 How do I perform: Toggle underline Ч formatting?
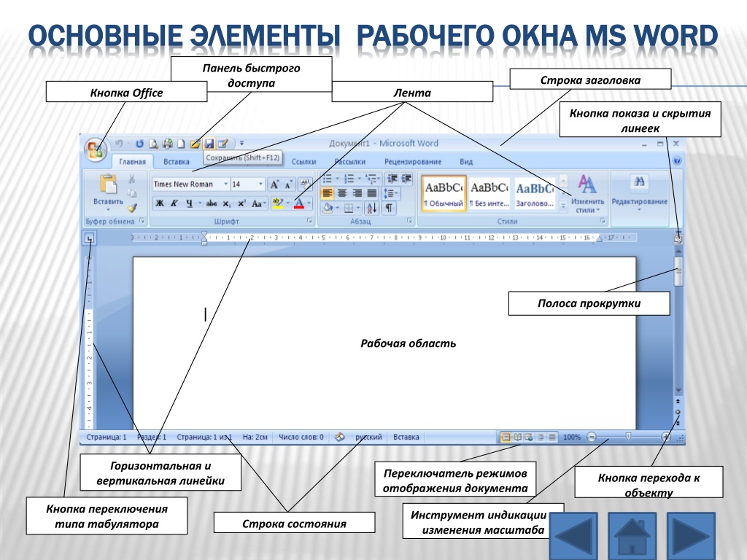[x=189, y=203]
